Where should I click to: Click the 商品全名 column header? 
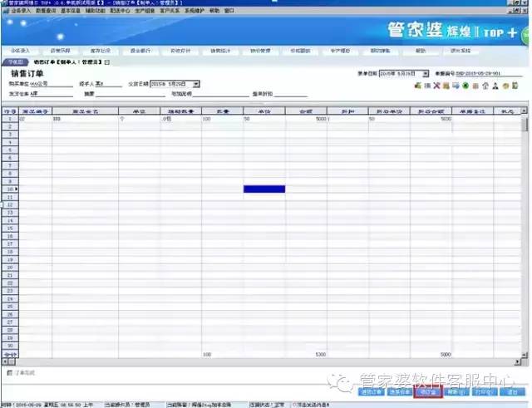(x=85, y=111)
